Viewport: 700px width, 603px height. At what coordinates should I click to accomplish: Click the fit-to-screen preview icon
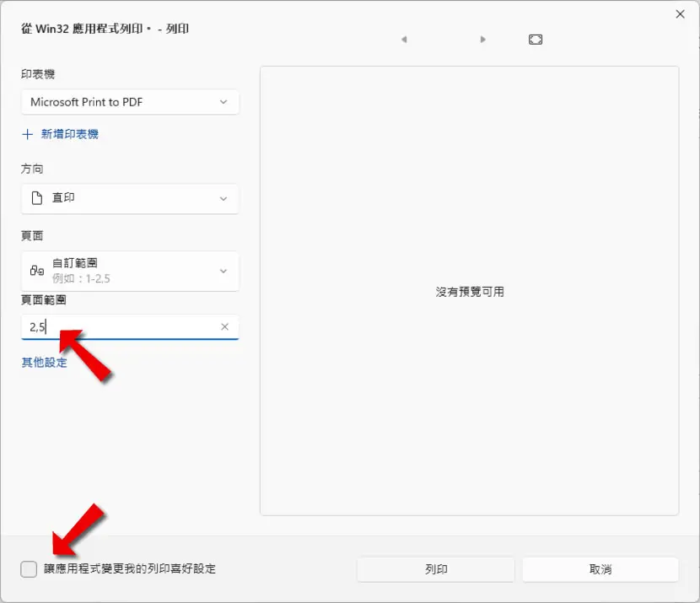click(x=536, y=40)
